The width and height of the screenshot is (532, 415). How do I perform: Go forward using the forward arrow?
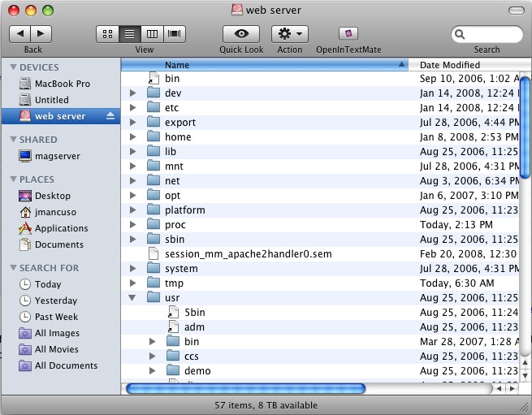[x=41, y=34]
